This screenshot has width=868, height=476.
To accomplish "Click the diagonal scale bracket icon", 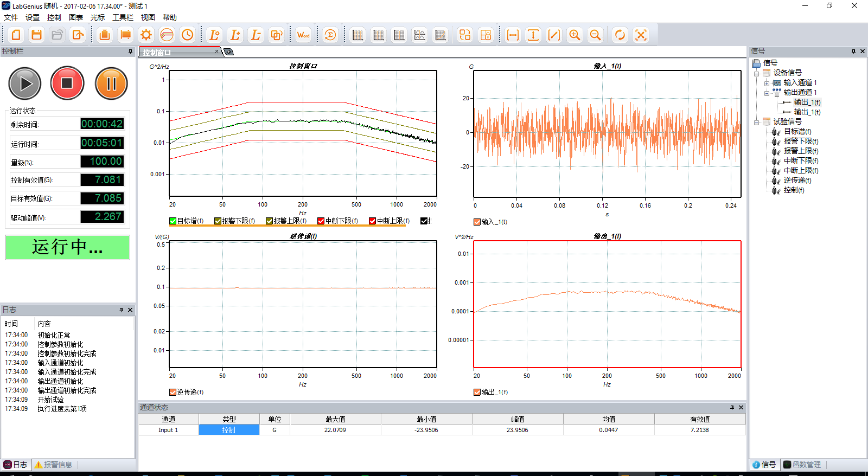I will click(x=554, y=35).
